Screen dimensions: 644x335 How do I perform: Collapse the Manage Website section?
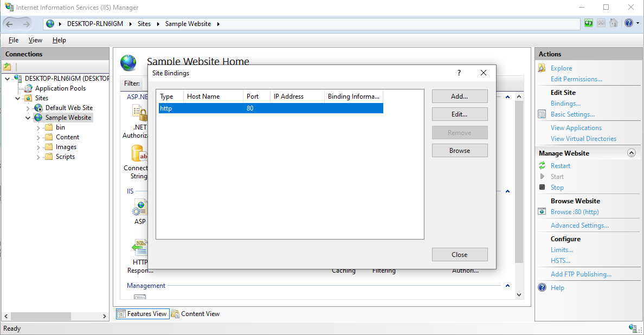tap(632, 153)
